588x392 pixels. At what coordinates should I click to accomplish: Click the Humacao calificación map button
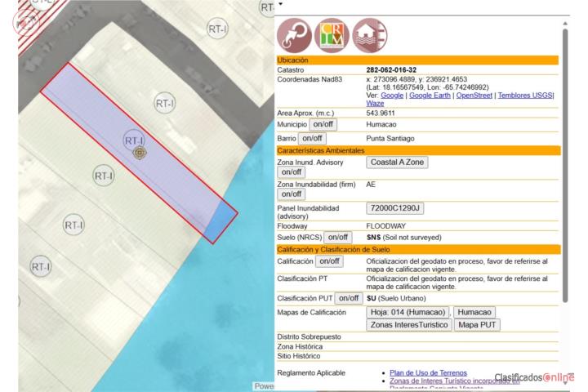pyautogui.click(x=474, y=313)
